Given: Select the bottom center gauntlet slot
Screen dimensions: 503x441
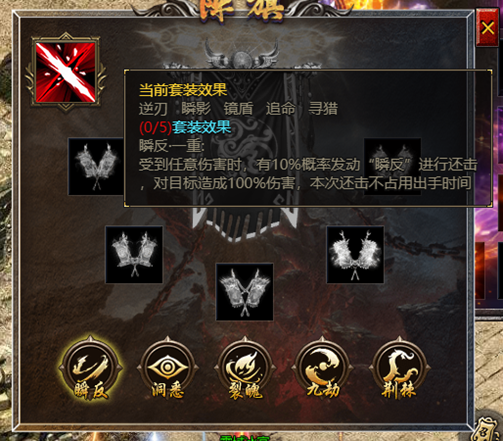Looking at the screenshot, I should (x=245, y=292).
